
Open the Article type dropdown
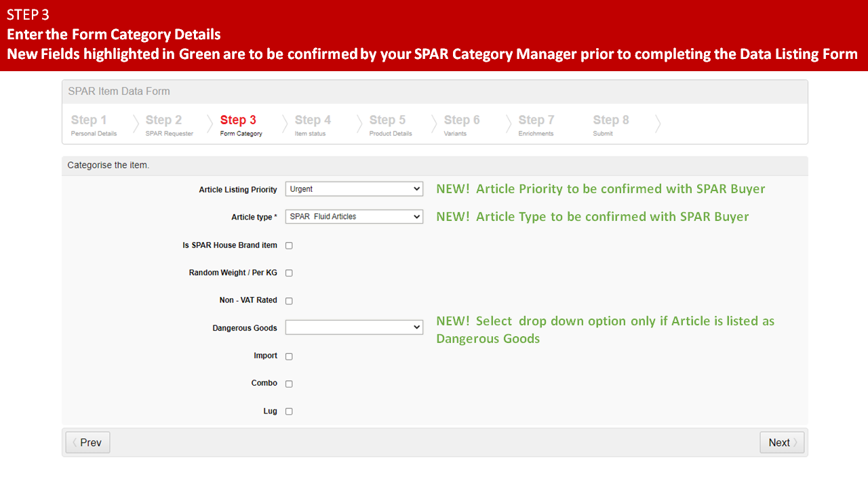(354, 217)
